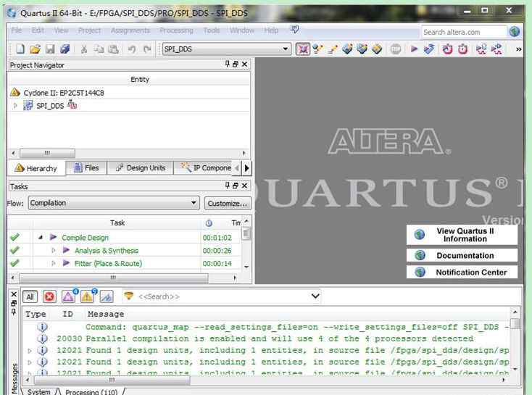Open the Documentation link button
Screen dimensions: 532x395
pyautogui.click(x=462, y=255)
